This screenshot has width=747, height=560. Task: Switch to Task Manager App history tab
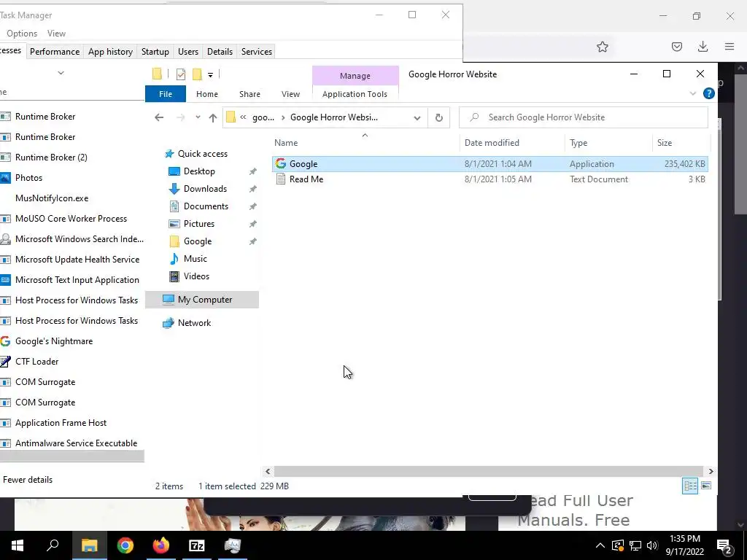pyautogui.click(x=110, y=52)
